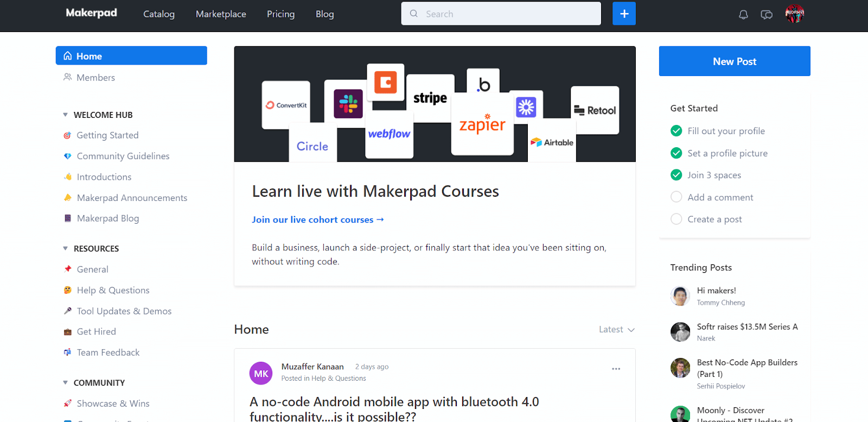The height and width of the screenshot is (422, 868).
Task: Click the Showcase & Wins rocket icon
Action: pos(68,404)
